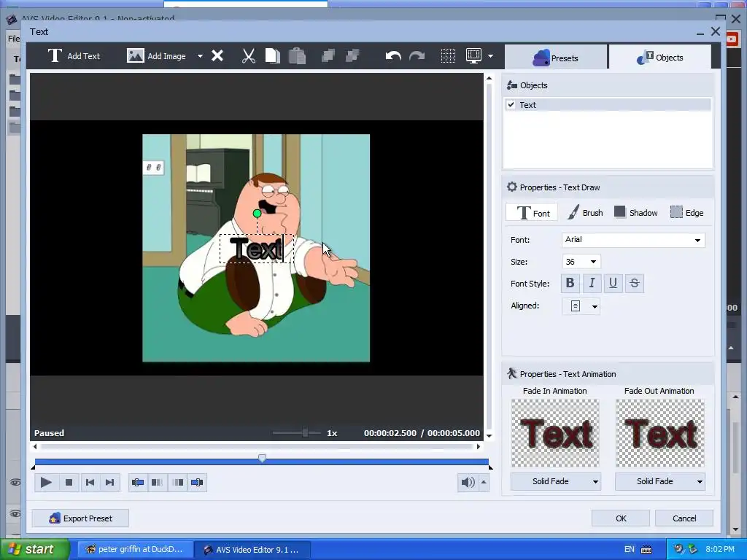Click the EN language indicator in taskbar
This screenshot has height=560, width=747.
(629, 549)
